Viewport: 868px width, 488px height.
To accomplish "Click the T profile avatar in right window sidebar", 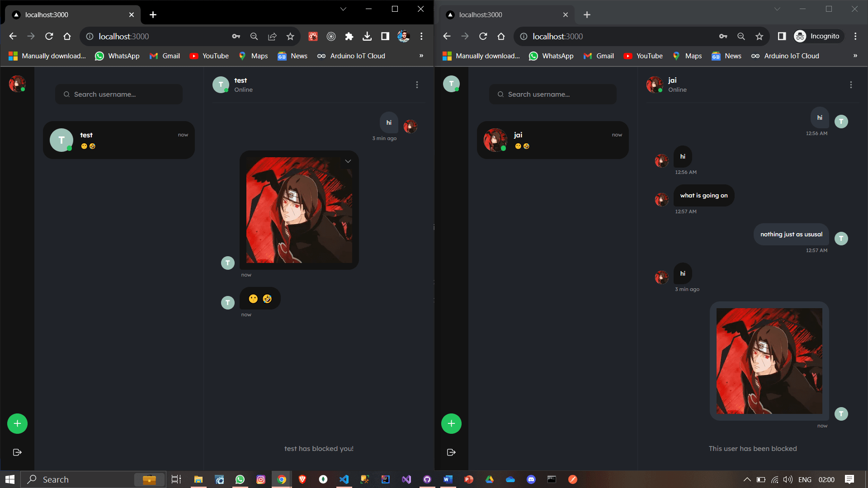I will [x=451, y=84].
